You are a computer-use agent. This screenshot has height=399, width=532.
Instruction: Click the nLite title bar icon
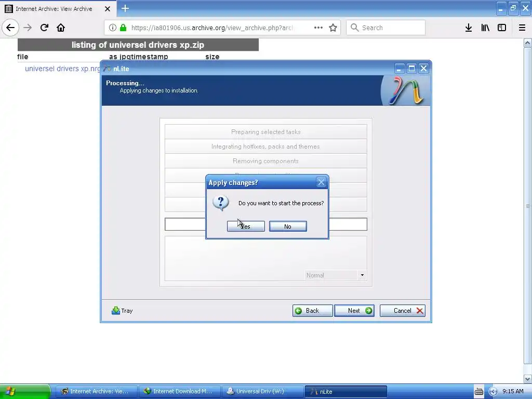[x=107, y=69]
